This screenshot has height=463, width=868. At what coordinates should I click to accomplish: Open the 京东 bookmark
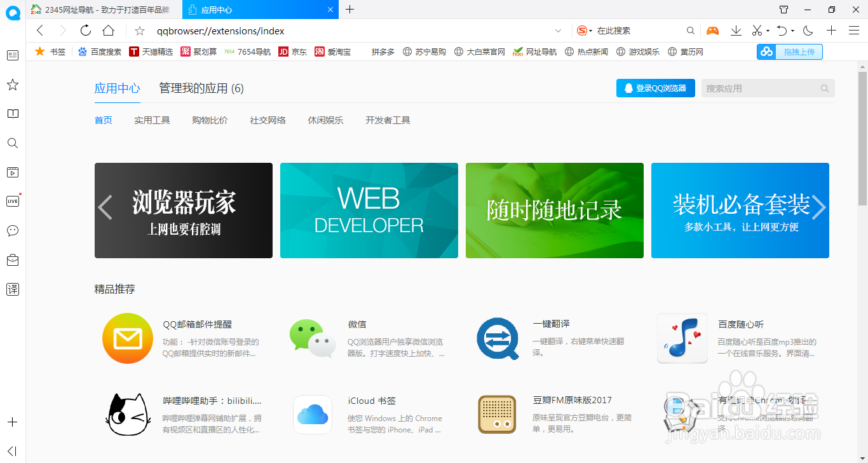coord(293,52)
